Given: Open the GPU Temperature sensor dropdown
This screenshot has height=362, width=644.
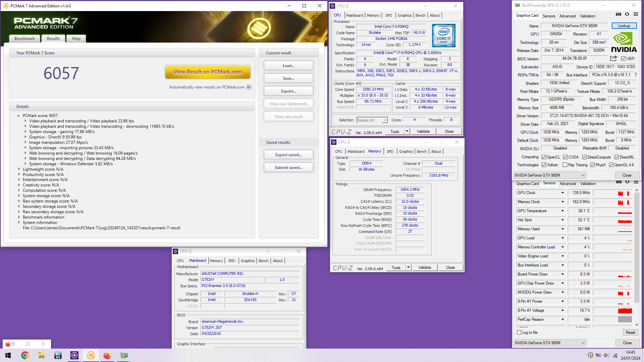Looking at the screenshot, I should point(562,211).
